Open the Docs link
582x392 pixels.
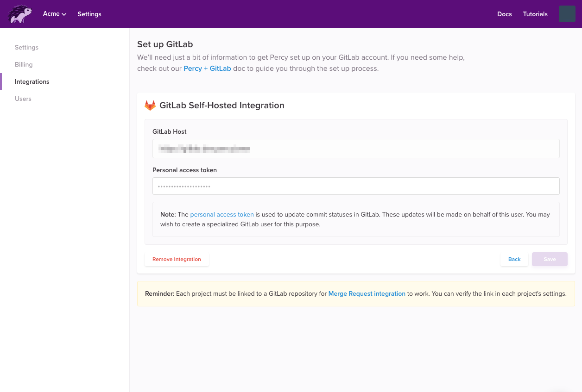click(x=504, y=14)
